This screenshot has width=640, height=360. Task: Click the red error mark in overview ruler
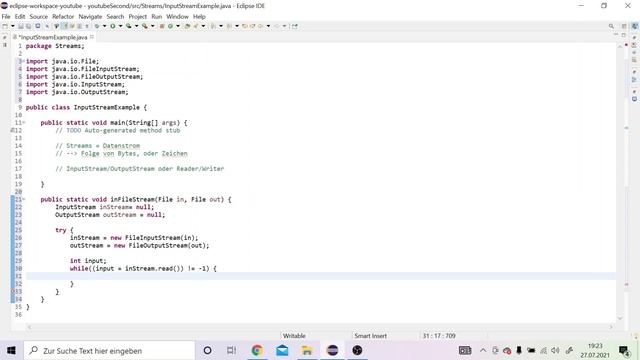point(627,284)
